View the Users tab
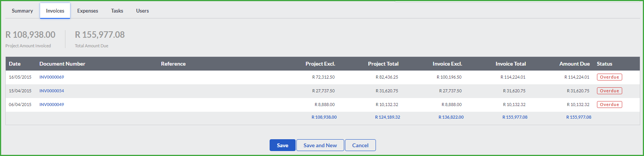Viewport: 644px width, 156px height. coord(142,11)
